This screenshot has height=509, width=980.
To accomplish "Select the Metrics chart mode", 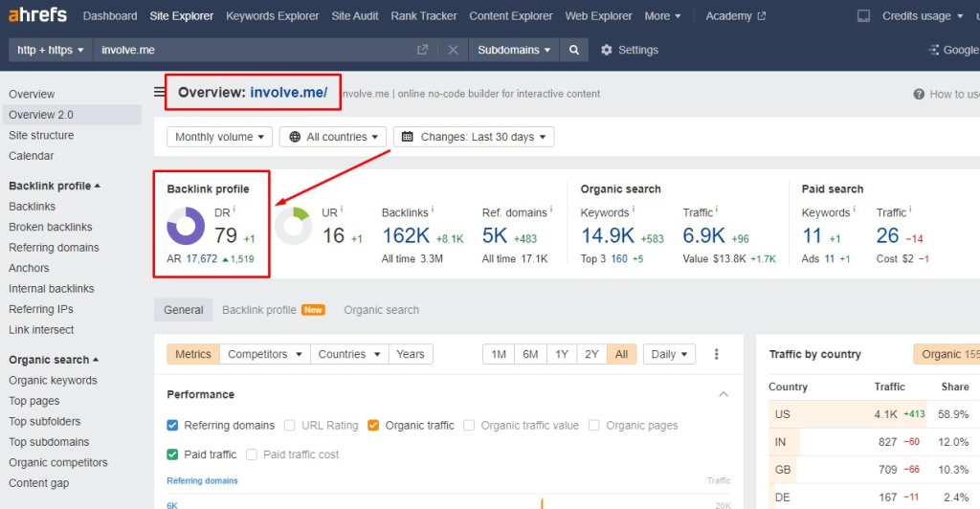I will (193, 354).
